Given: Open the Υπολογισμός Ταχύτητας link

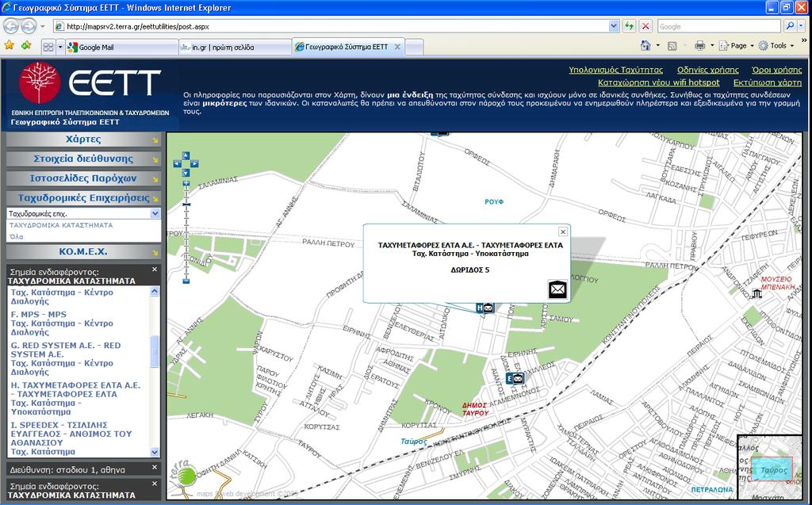Looking at the screenshot, I should click(615, 70).
